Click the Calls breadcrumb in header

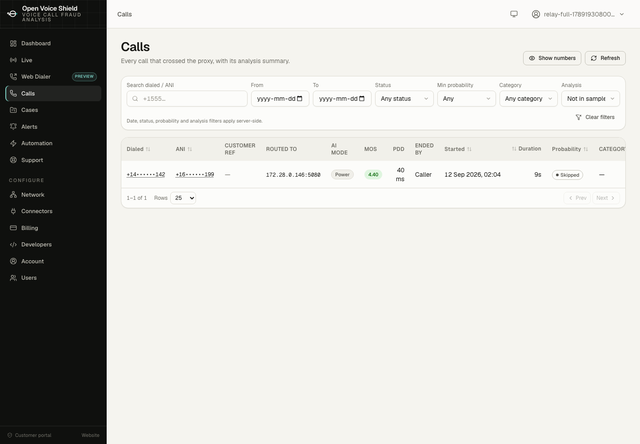point(124,14)
